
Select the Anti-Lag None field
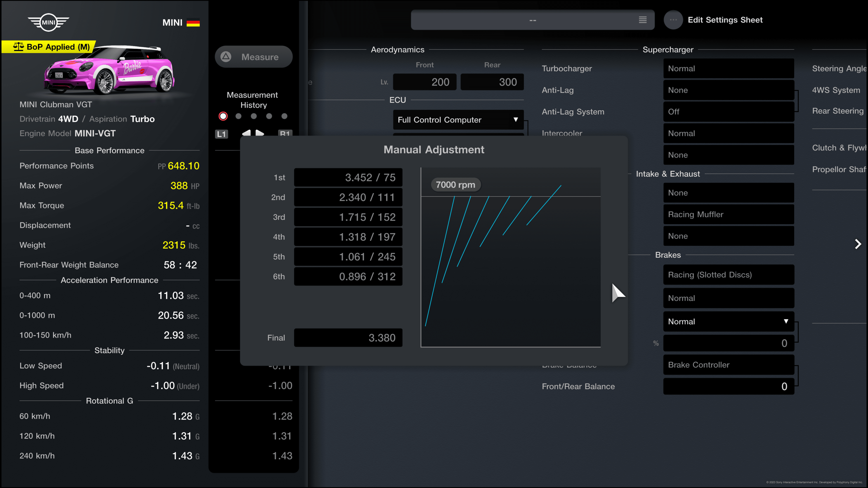click(x=729, y=90)
